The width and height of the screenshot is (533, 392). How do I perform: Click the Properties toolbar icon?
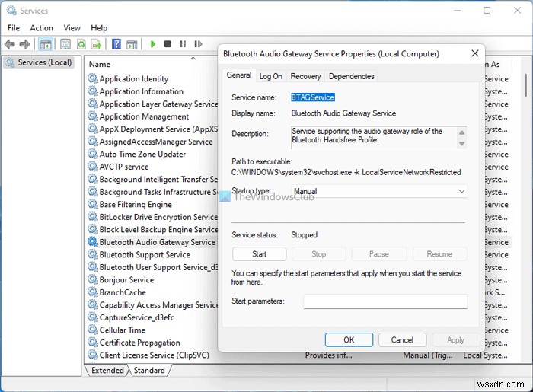click(65, 44)
